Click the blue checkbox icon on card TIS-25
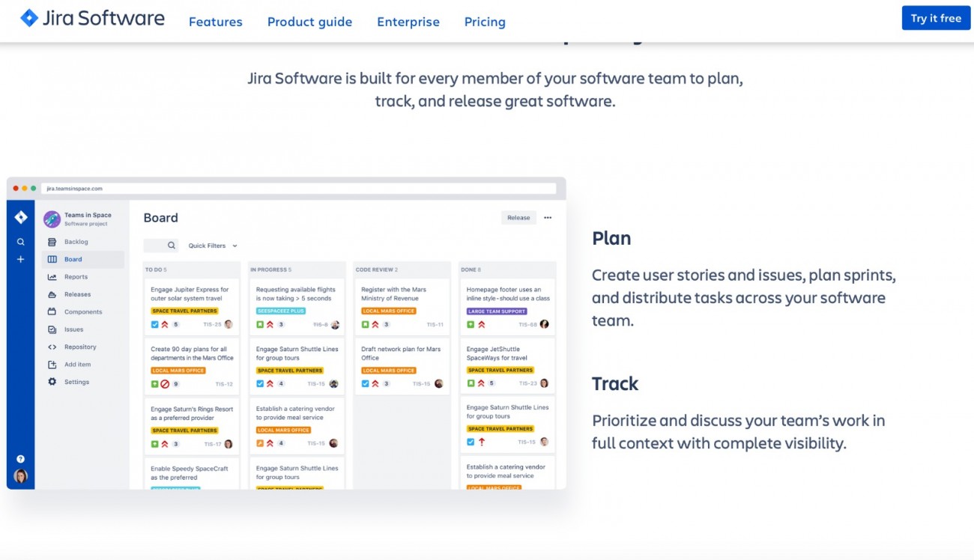 155,324
